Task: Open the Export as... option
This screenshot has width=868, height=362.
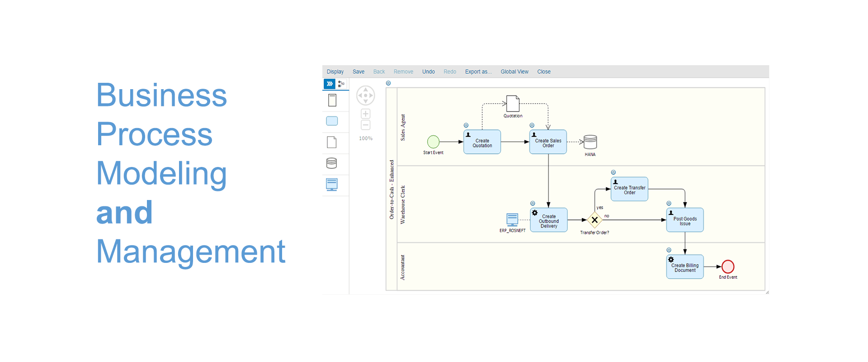Action: 478,71
